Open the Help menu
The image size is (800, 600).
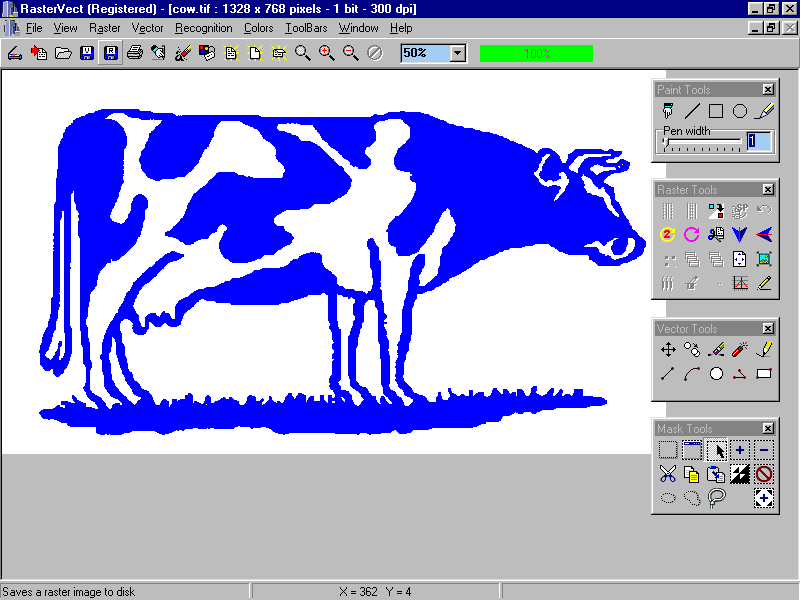[401, 28]
